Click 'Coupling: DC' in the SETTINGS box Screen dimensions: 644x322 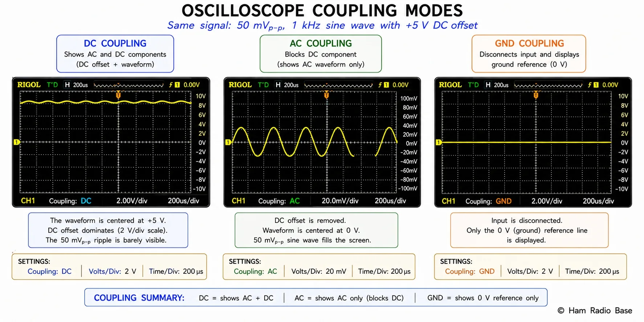pos(49,271)
